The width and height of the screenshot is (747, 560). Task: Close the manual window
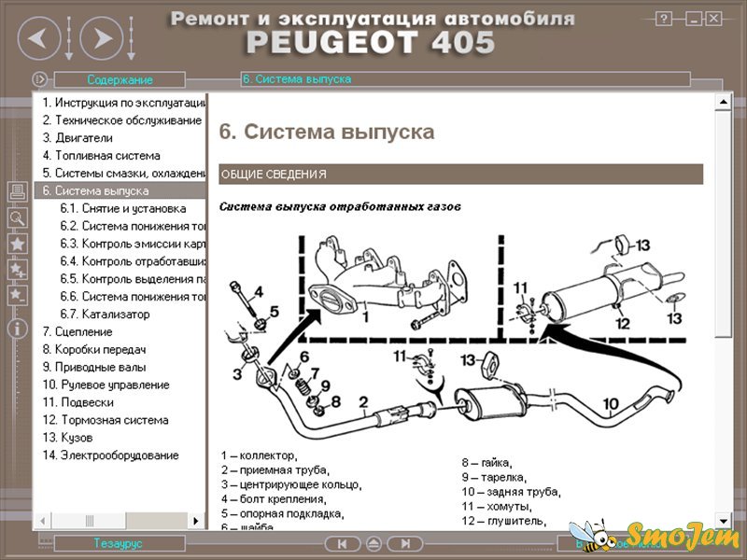713,19
